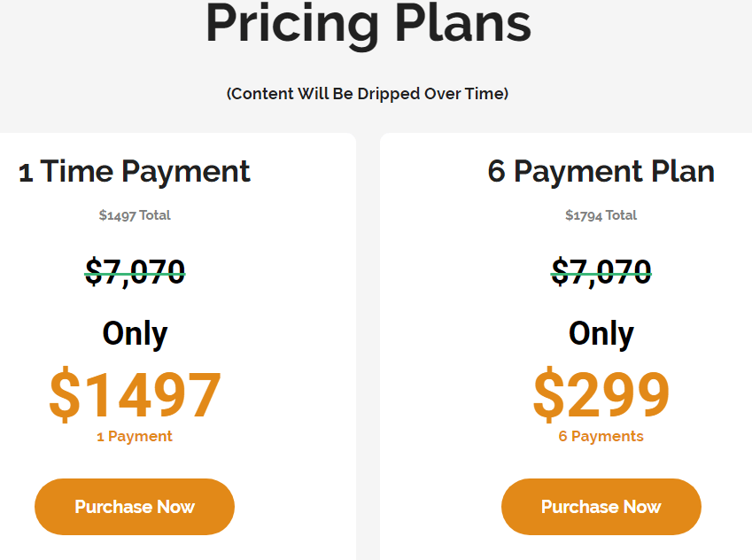Select the 1 Time Payment plan title
Viewport: 752px width, 560px height.
click(x=135, y=171)
